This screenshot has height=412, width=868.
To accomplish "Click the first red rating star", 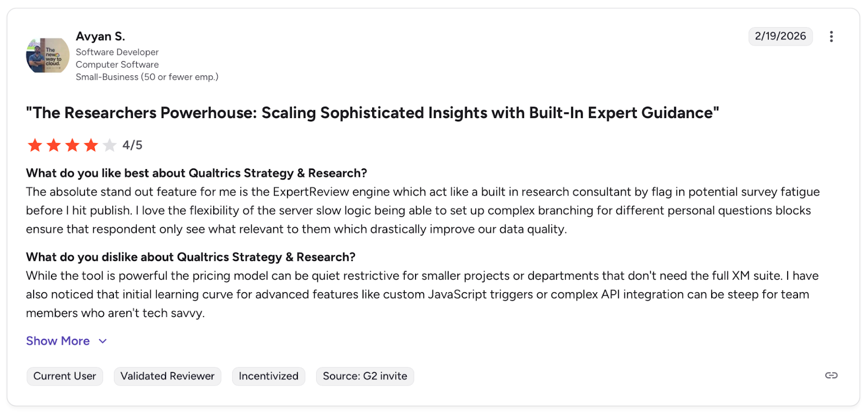I will tap(35, 145).
